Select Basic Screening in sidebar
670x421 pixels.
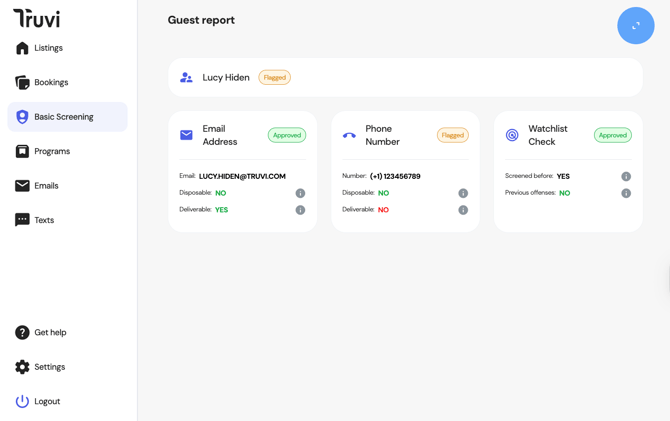pyautogui.click(x=68, y=117)
